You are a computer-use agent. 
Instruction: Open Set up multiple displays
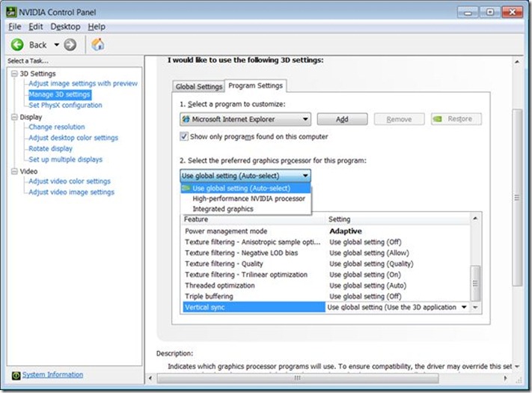65,159
